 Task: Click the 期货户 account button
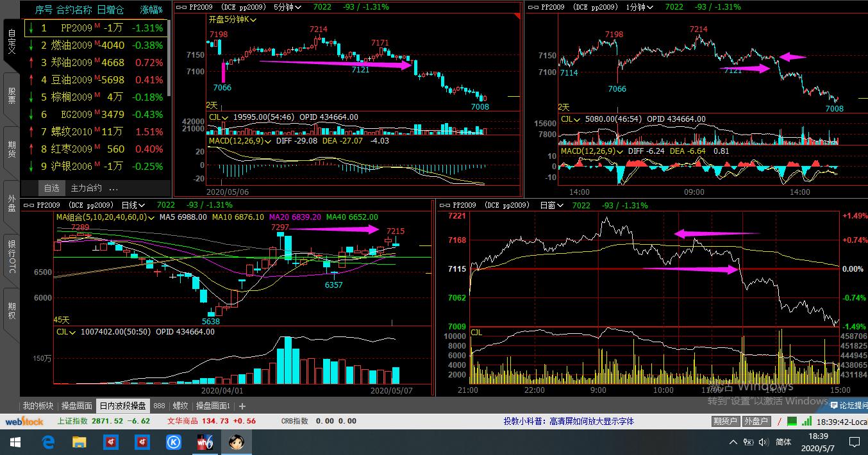(x=725, y=422)
